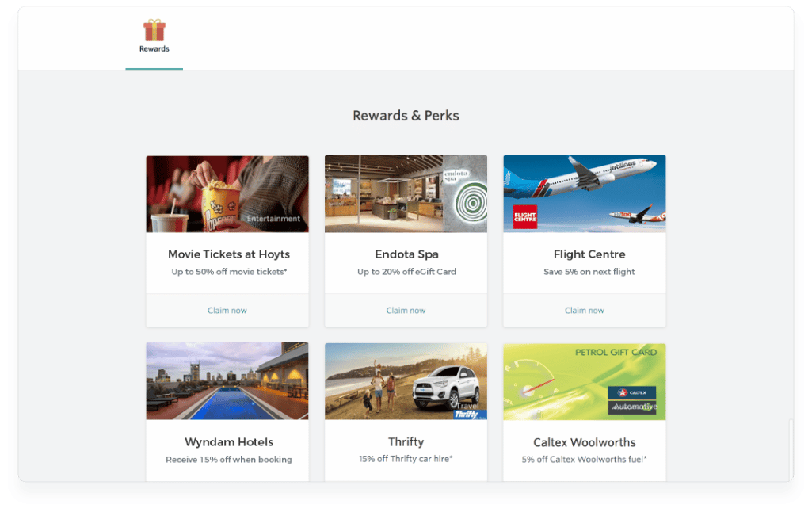812x512 pixels.
Task: Select the Endota Spa title
Action: pos(406,254)
